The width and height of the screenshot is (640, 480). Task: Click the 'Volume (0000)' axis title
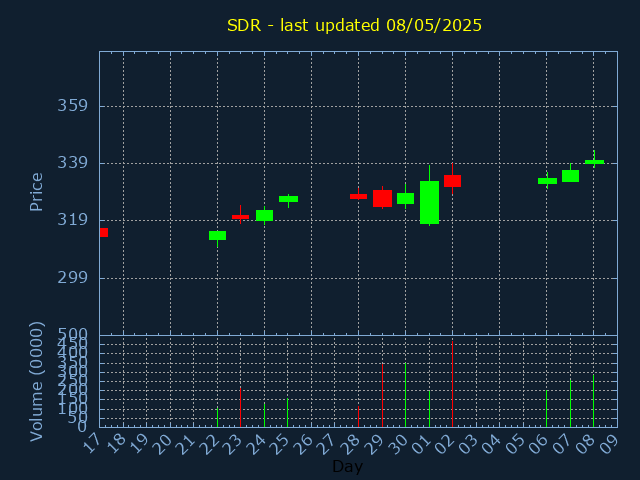point(36,382)
